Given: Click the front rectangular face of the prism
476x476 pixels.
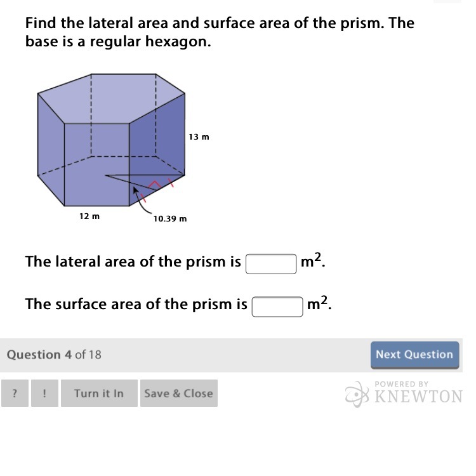Looking at the screenshot, I should 96,164.
